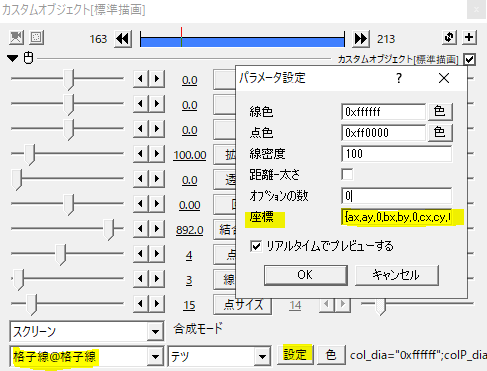The image size is (487, 371).
Task: Increase the 100.00 value with right arrow
Action: click(157, 154)
